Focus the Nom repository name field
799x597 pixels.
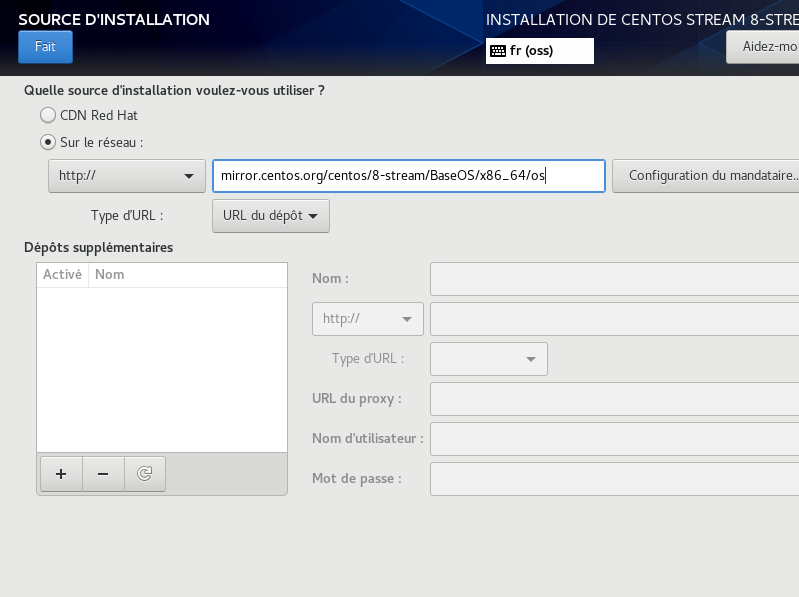(614, 279)
